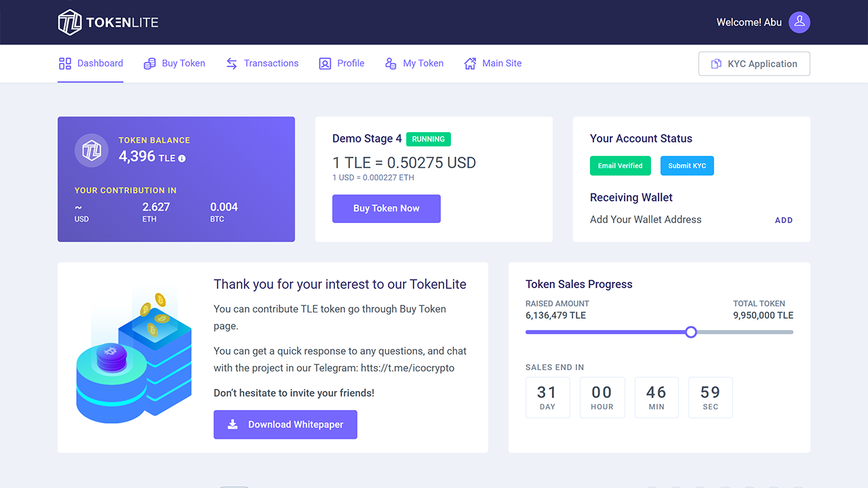Click the Main Site flag icon
The width and height of the screenshot is (868, 488).
point(469,63)
